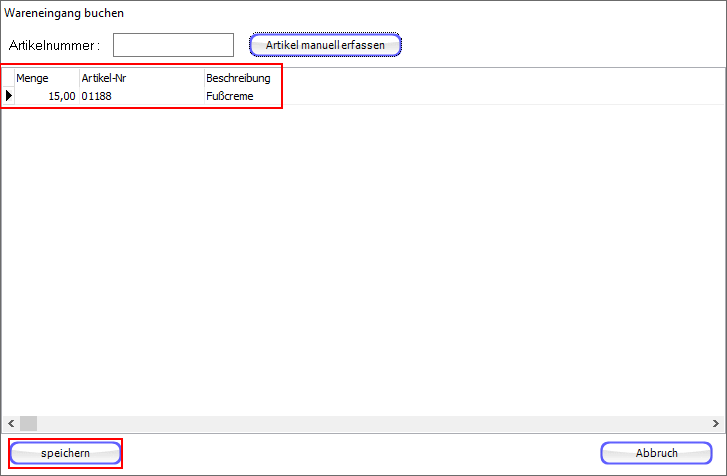Image resolution: width=727 pixels, height=476 pixels.
Task: Sort by the 'Beschreibung' column header
Action: (x=238, y=78)
